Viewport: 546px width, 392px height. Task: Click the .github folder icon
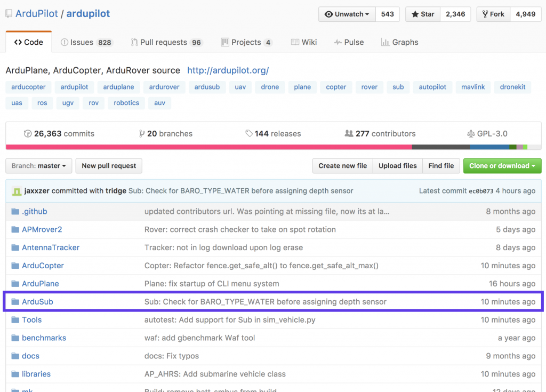pos(15,212)
